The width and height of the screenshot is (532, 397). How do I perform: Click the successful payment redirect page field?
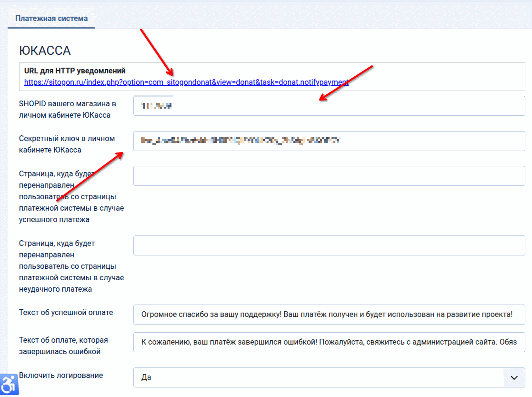point(329,176)
